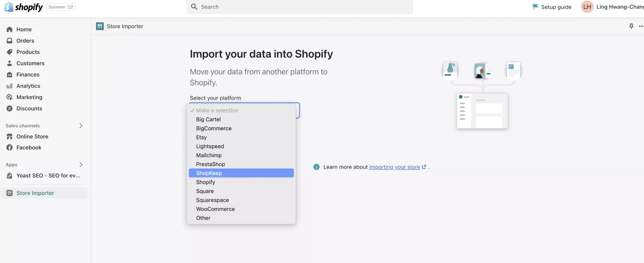The image size is (644, 263).
Task: Click the Setup guide flag
Action: [x=535, y=7]
